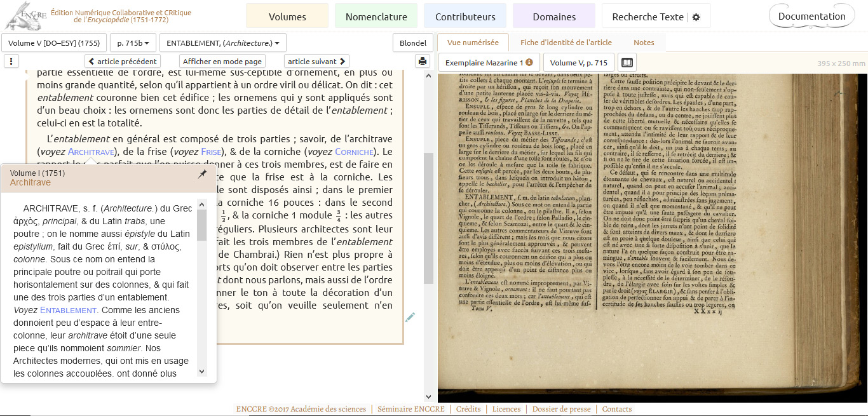The image size is (868, 416).
Task: Open the Nomenclature menu
Action: 376,17
